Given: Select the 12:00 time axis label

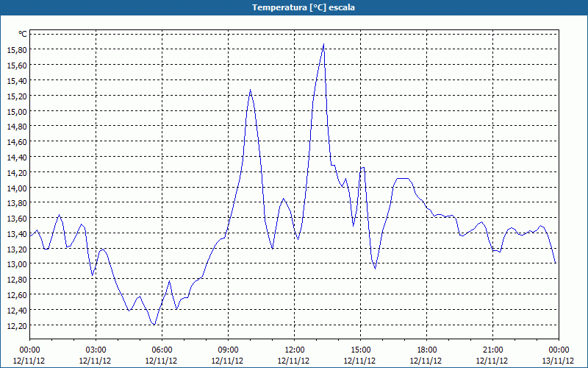Looking at the screenshot, I should pyautogui.click(x=295, y=350).
